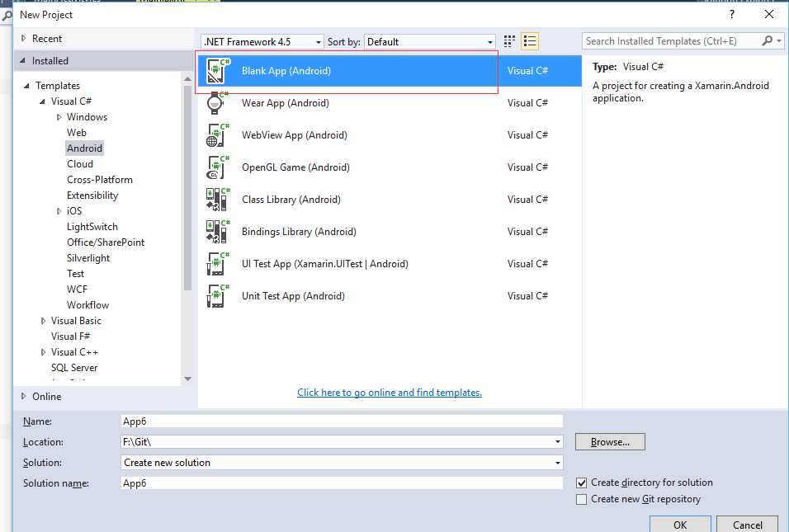The image size is (789, 532).
Task: Click the Cancel button
Action: point(747,524)
